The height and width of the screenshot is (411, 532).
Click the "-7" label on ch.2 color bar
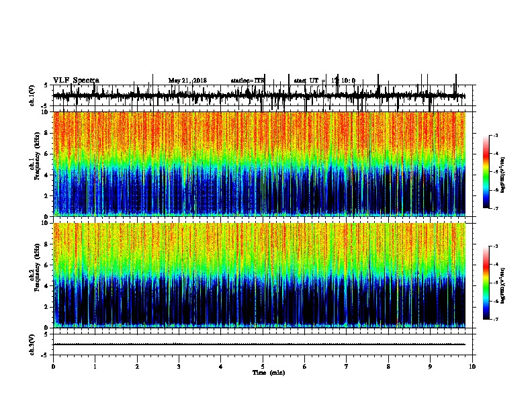coord(495,320)
